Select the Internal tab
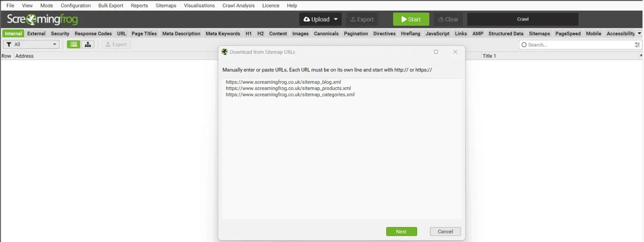Viewport: 644px width, 242px height. click(13, 33)
